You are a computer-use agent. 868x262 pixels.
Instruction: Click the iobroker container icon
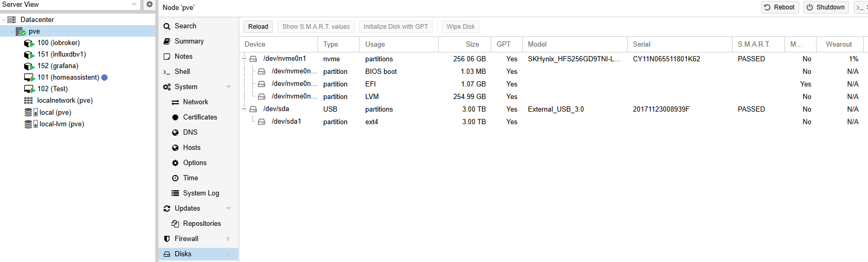click(x=29, y=43)
